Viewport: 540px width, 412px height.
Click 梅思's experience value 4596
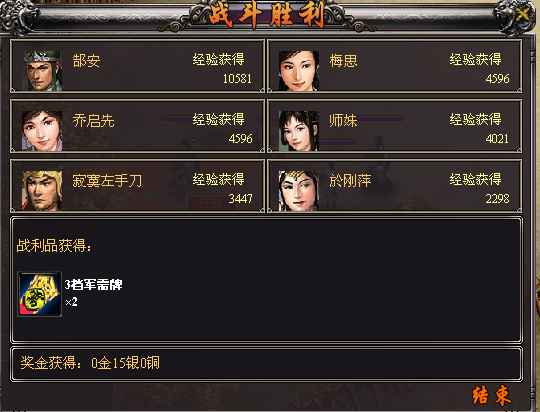(497, 79)
